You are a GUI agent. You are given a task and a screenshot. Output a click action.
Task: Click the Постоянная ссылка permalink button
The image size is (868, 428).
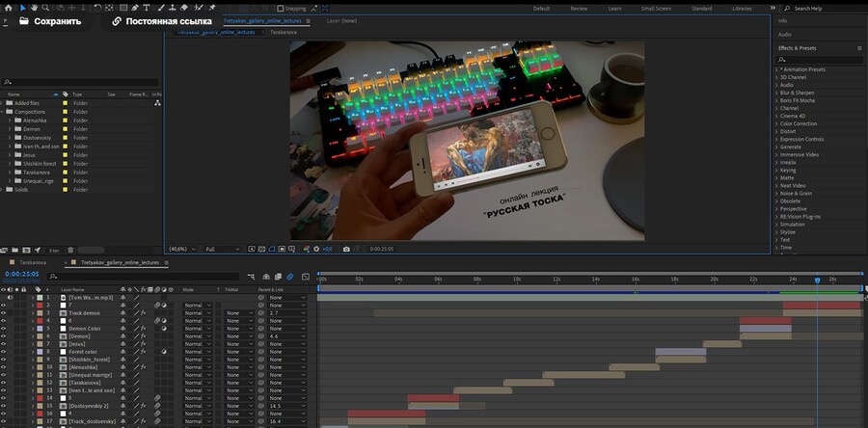point(162,21)
